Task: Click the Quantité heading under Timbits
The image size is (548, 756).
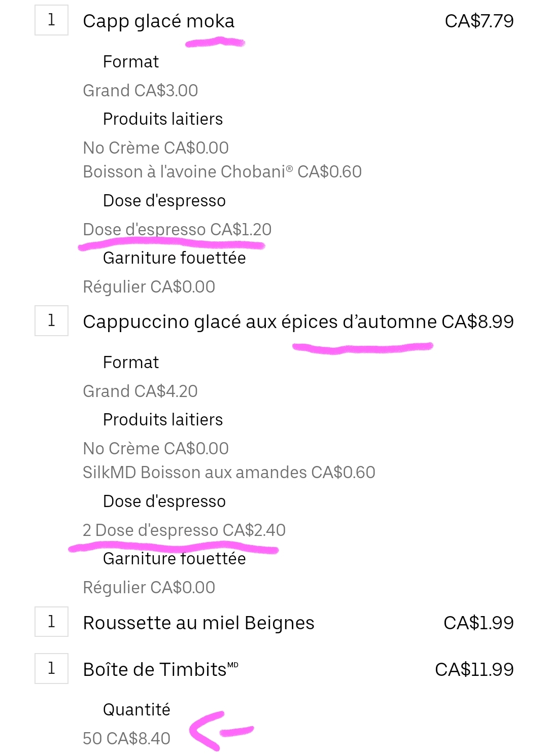Action: 136,709
